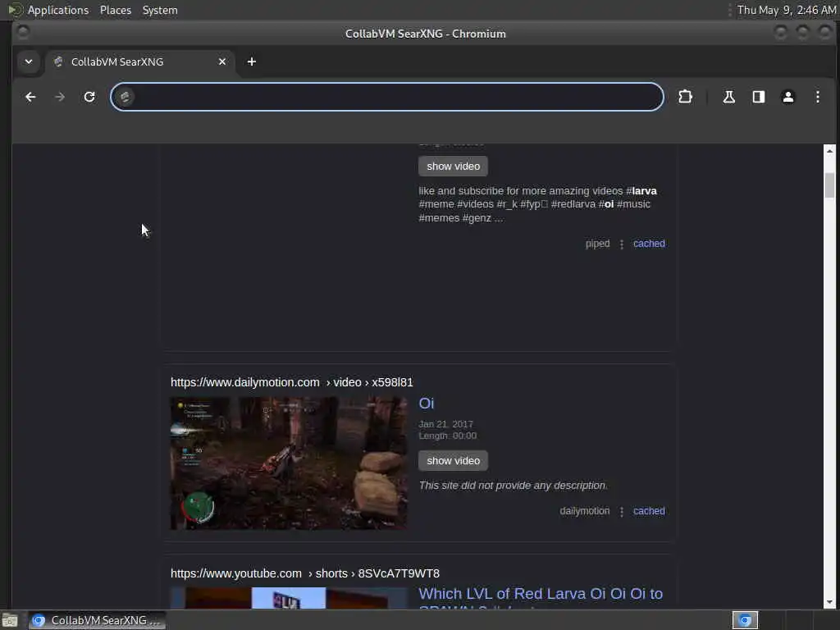Open the dailymotion.com video URL link

pyautogui.click(x=292, y=382)
